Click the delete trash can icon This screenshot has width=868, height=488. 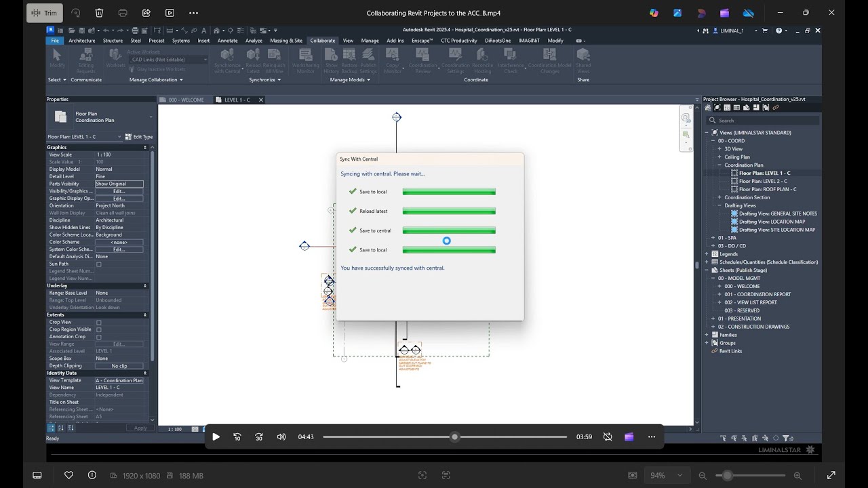click(99, 13)
